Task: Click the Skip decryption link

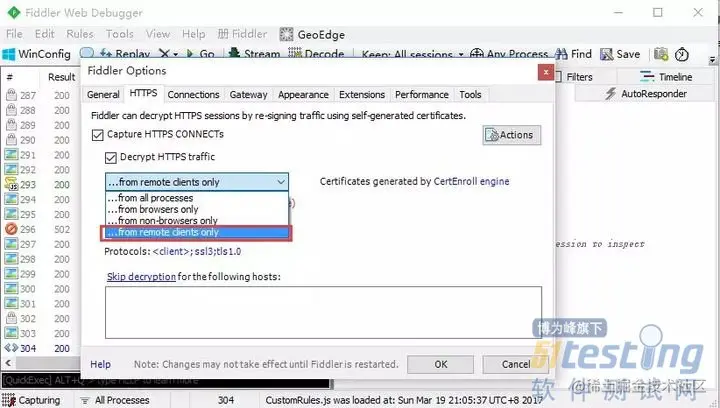Action: pyautogui.click(x=141, y=277)
